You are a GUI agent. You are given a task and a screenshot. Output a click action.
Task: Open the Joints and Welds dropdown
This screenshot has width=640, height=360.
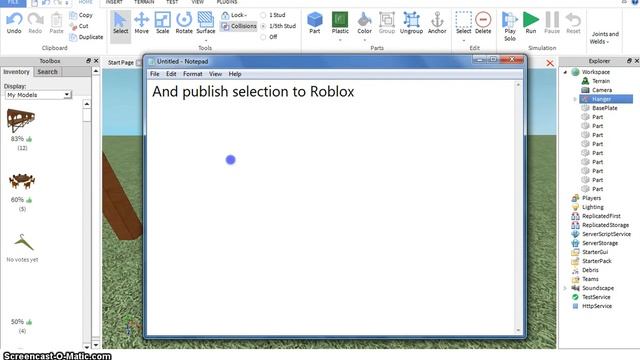coord(604,38)
